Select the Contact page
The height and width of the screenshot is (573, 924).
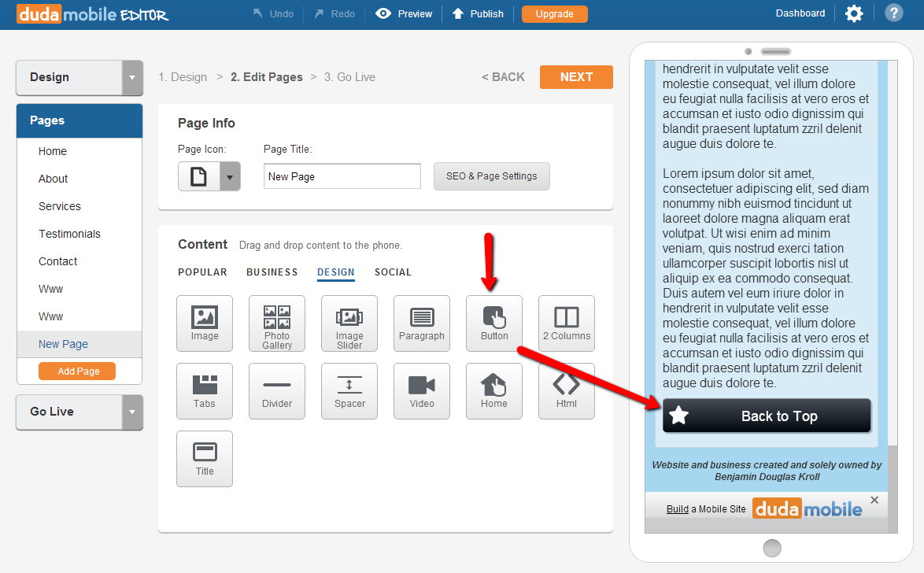[79, 261]
